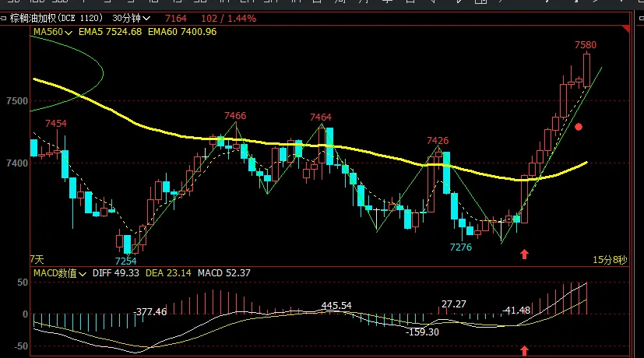This screenshot has height=358, width=644.
Task: Open the MACD数值 indicator dropdown
Action: (59, 273)
